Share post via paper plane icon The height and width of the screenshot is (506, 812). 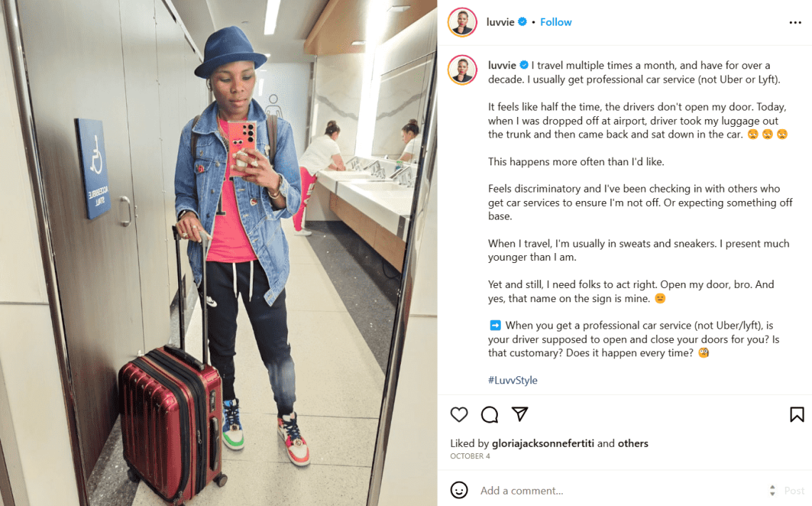click(519, 414)
